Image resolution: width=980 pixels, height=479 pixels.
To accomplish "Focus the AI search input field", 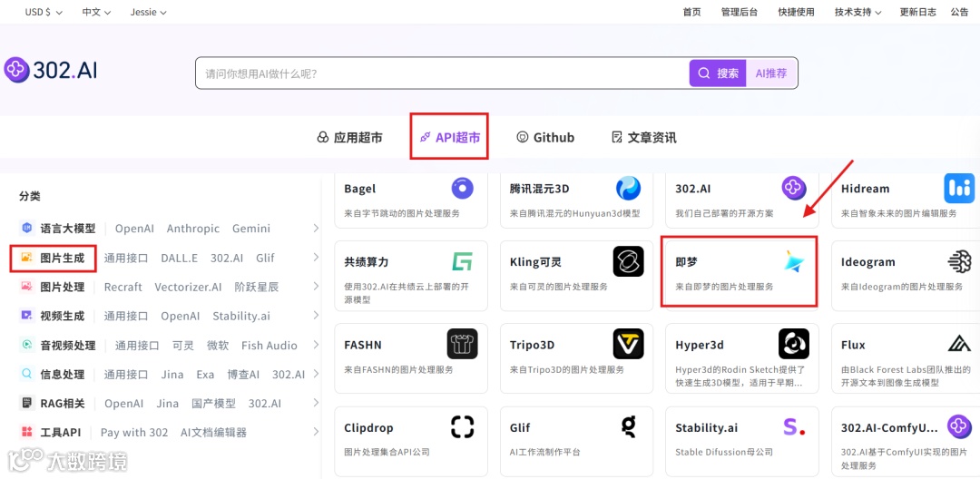I will 443,73.
